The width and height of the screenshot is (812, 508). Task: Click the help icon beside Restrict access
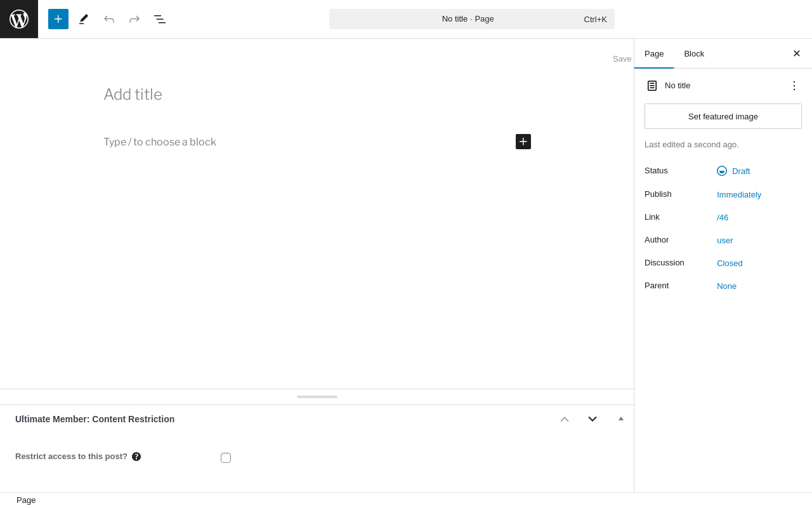(x=136, y=457)
